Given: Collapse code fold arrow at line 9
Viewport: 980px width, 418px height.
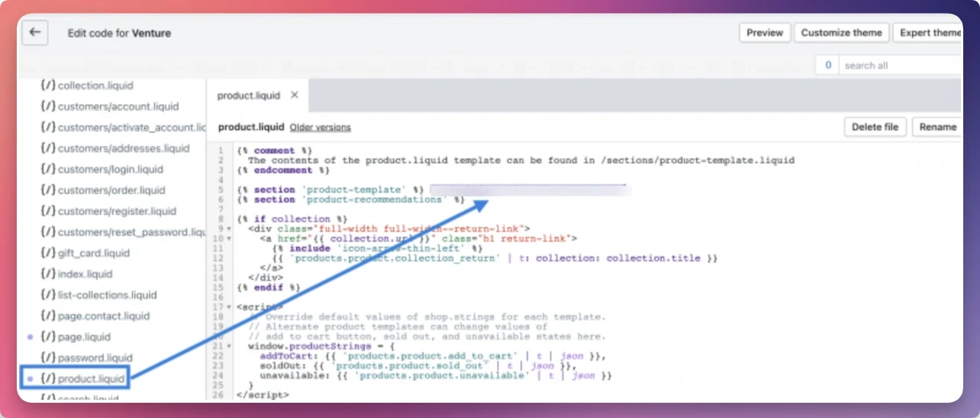Looking at the screenshot, I should point(229,229).
